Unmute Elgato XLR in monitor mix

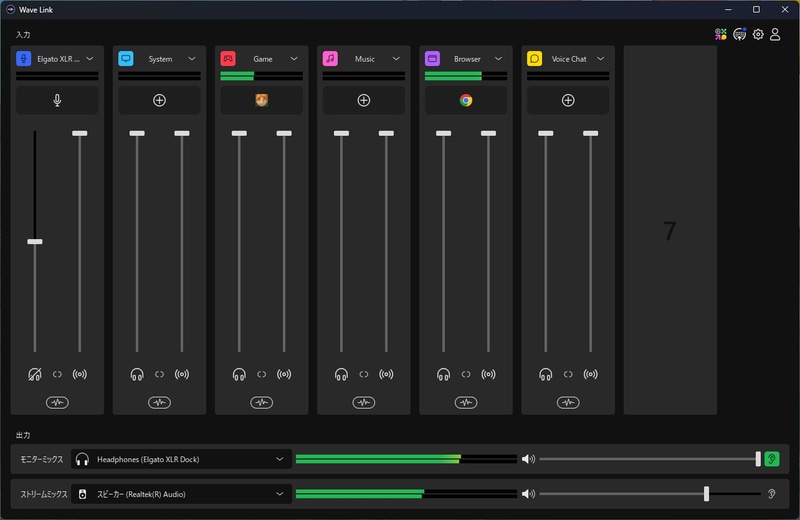point(35,375)
